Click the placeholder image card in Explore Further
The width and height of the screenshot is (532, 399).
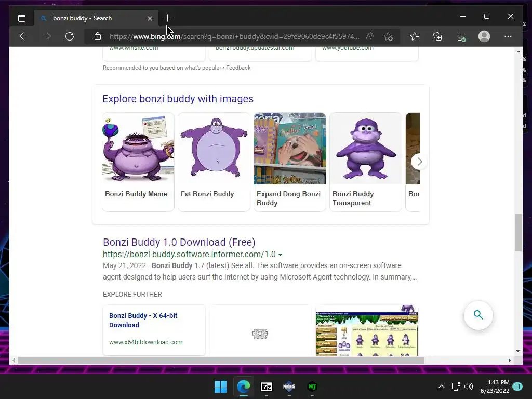pyautogui.click(x=260, y=330)
